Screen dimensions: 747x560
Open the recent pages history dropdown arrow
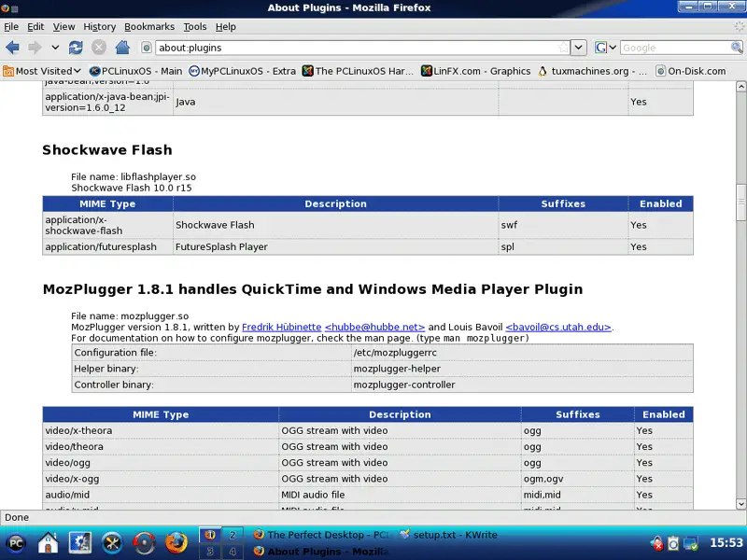click(x=55, y=48)
